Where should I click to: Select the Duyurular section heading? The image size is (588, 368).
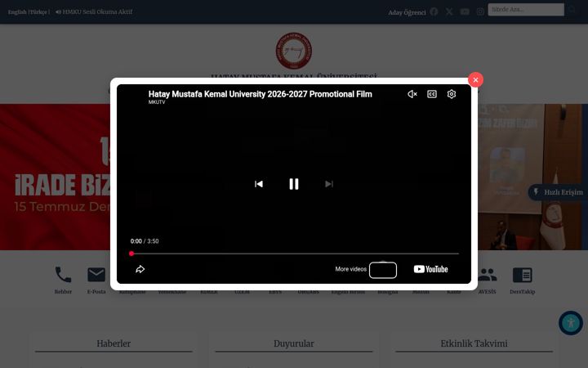point(294,343)
